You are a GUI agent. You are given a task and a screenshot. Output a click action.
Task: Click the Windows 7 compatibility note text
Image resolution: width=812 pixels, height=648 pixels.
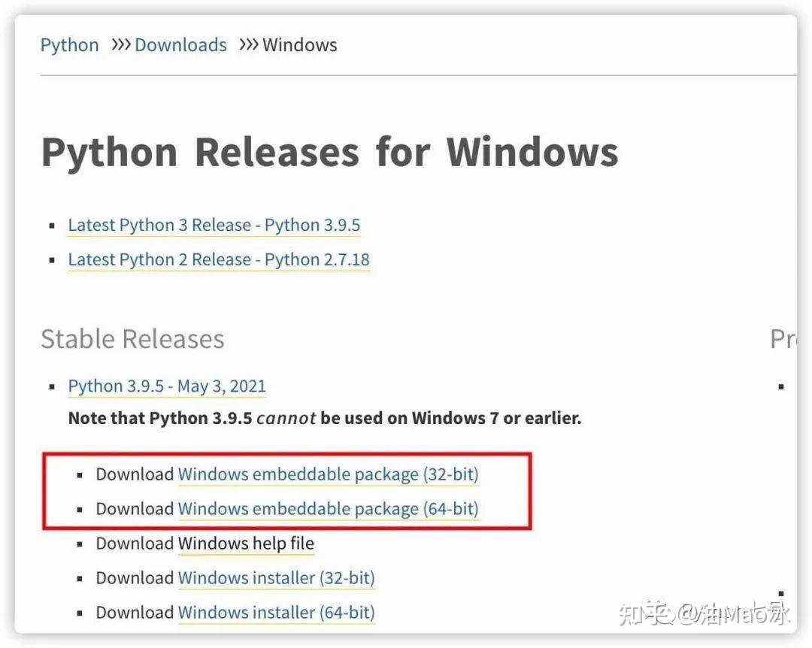[325, 418]
